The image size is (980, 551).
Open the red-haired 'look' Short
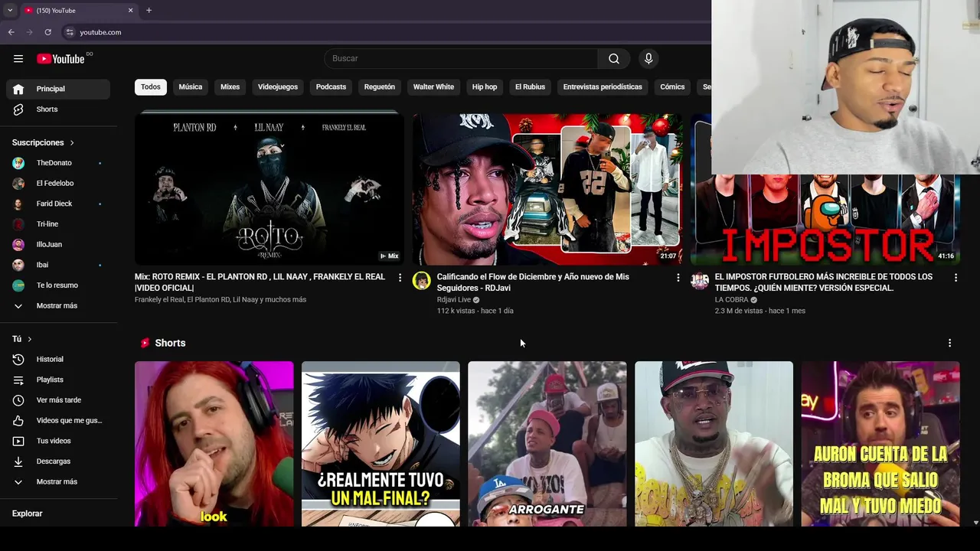click(x=214, y=444)
